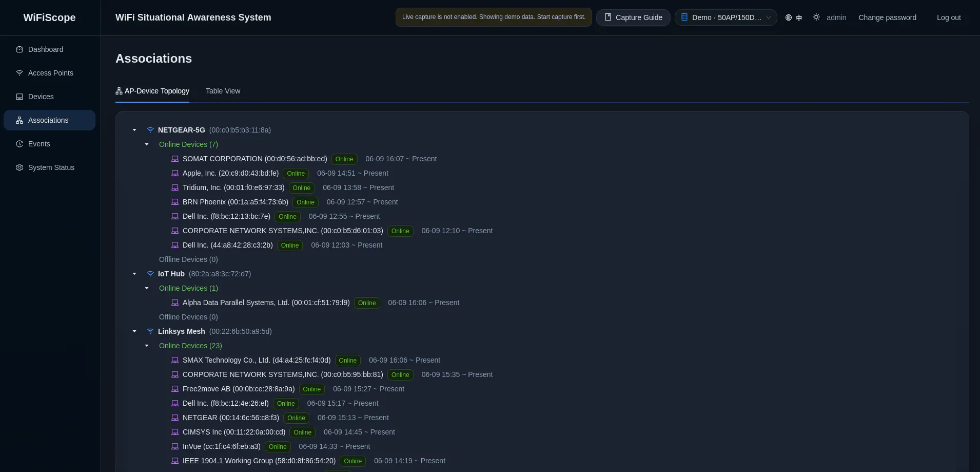Switch language with the 中 button
Image resolution: width=980 pixels, height=472 pixels.
[x=799, y=17]
